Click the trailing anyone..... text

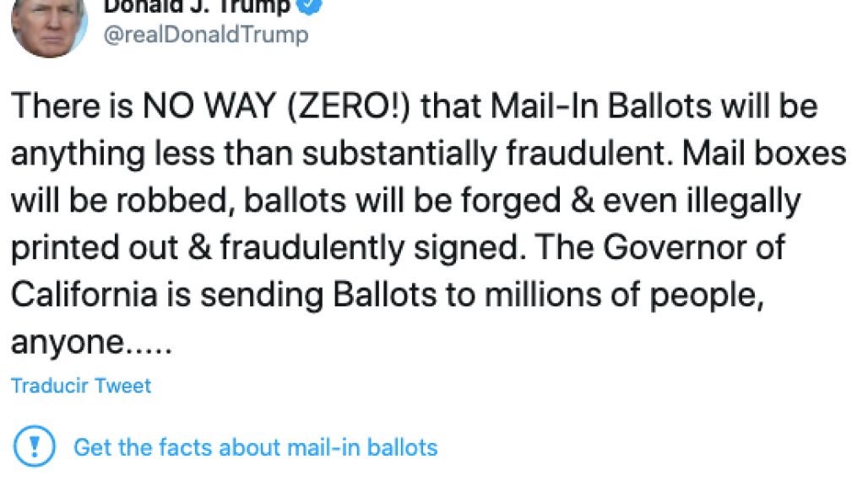point(91,343)
